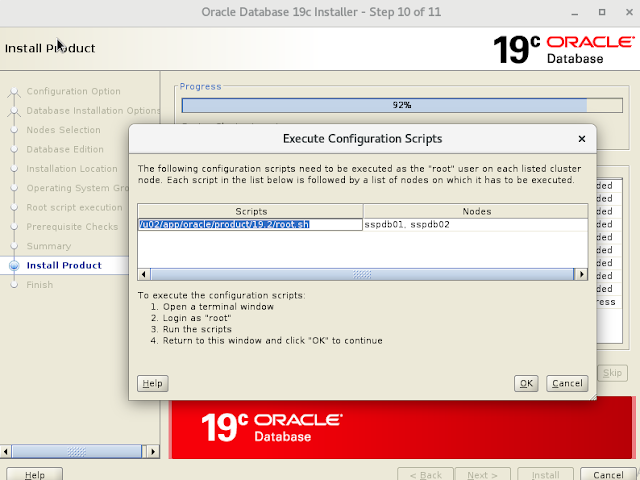
Task: Click the Skip button behind the dialog
Action: pyautogui.click(x=612, y=373)
